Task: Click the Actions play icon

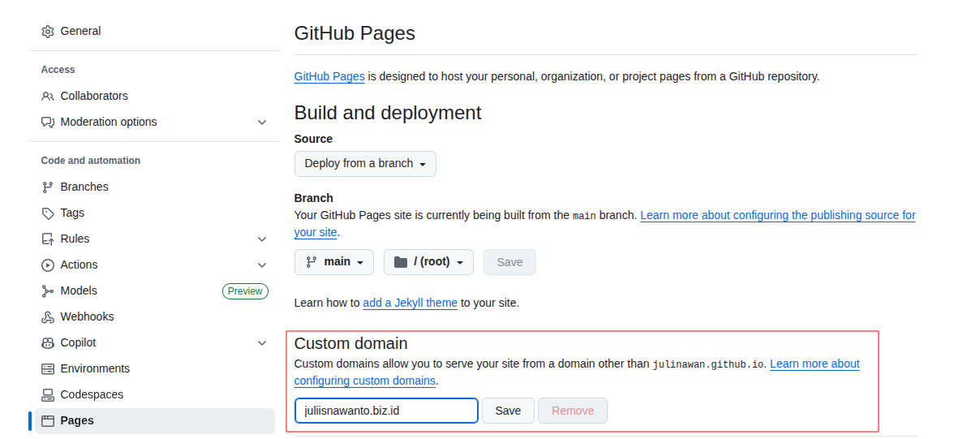Action: tap(47, 265)
